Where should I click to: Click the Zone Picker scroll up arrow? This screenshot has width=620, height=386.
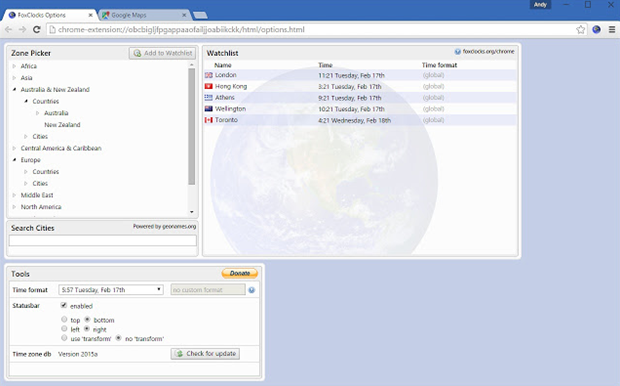point(192,64)
